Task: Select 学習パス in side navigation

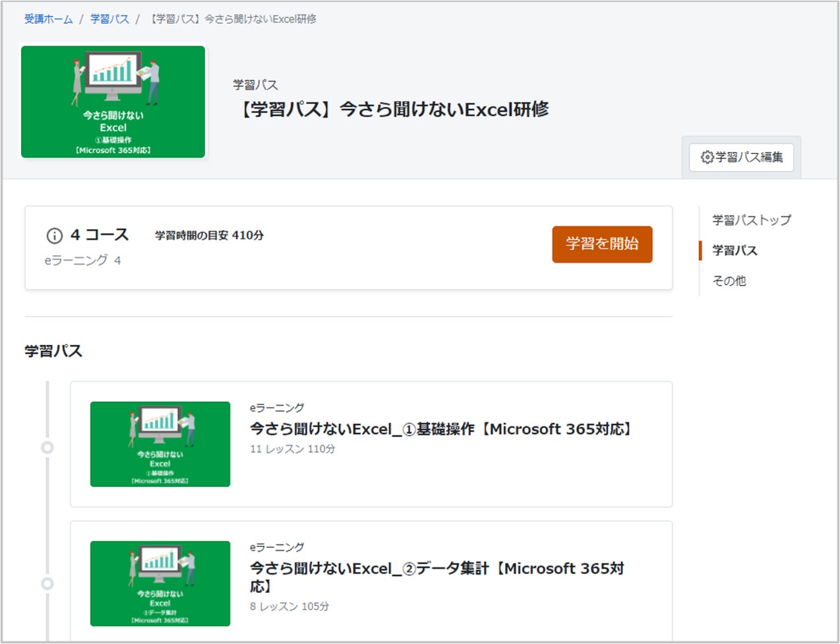Action: (735, 250)
